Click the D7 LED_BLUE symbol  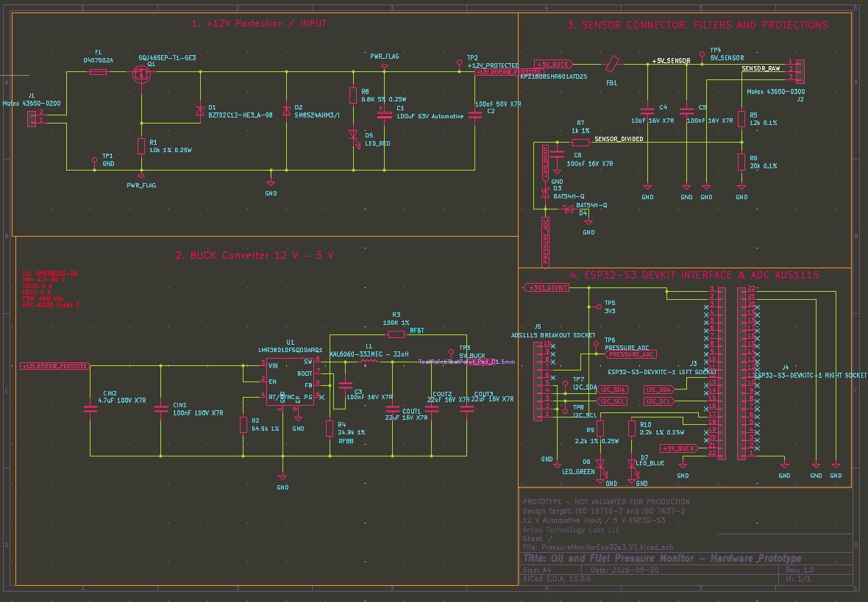click(x=632, y=467)
